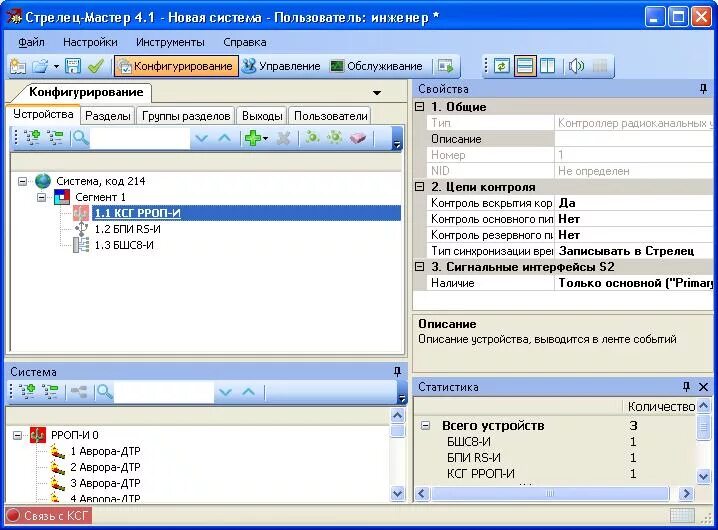The height and width of the screenshot is (530, 718).
Task: Toggle sound with the speaker icon
Action: tap(576, 66)
